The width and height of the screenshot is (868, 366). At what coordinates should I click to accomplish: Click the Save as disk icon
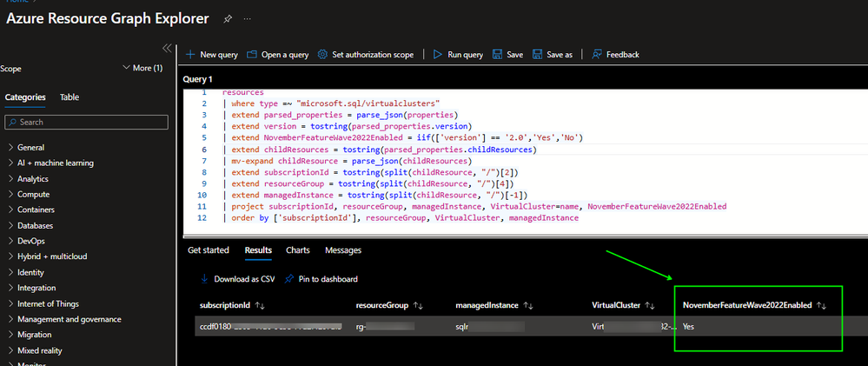click(537, 54)
